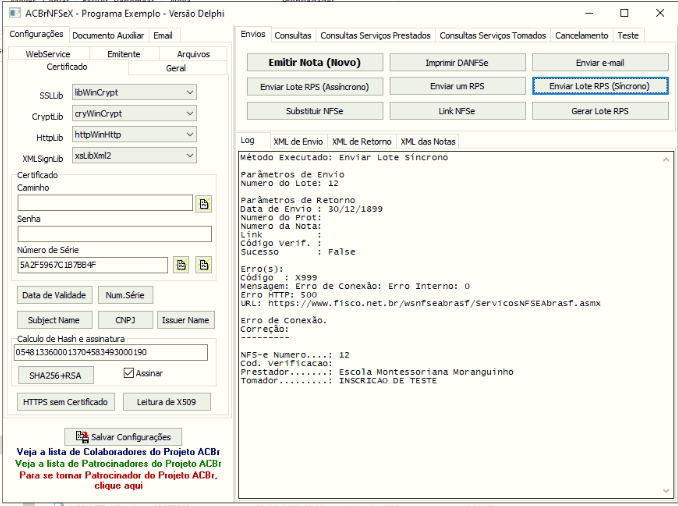Click the Substituir NFSe button
The image size is (678, 506).
click(315, 111)
